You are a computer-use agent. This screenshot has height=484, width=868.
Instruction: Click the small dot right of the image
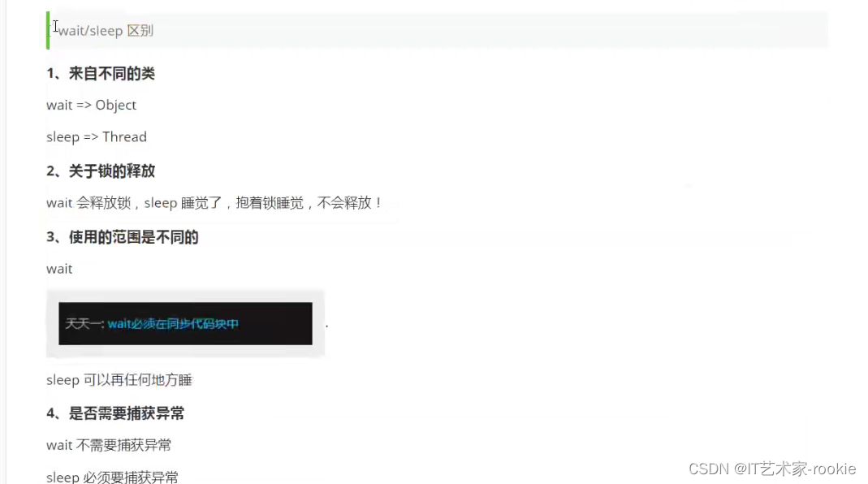(x=326, y=326)
